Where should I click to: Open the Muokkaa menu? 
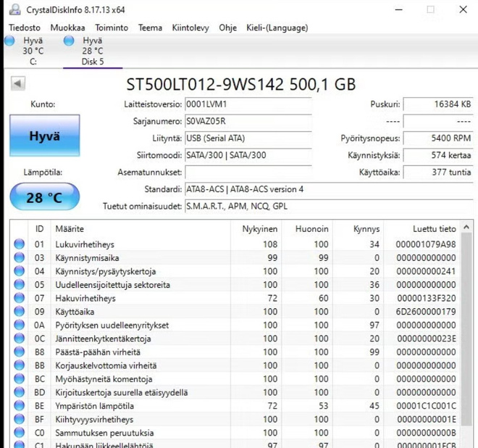tap(67, 28)
